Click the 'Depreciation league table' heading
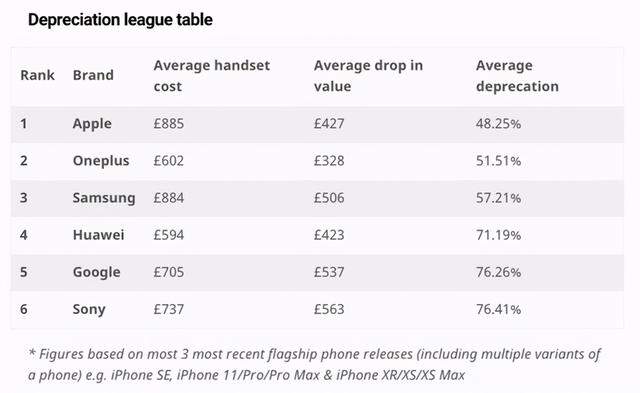 pyautogui.click(x=120, y=20)
